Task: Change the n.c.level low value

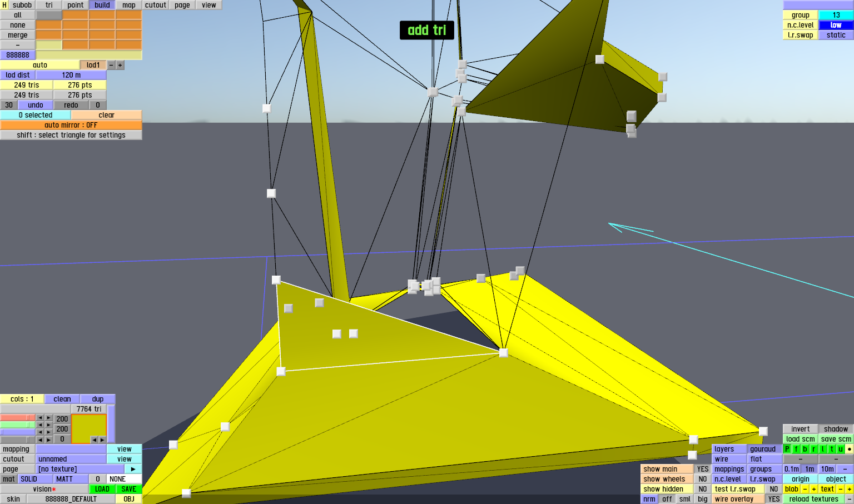Action: point(836,25)
